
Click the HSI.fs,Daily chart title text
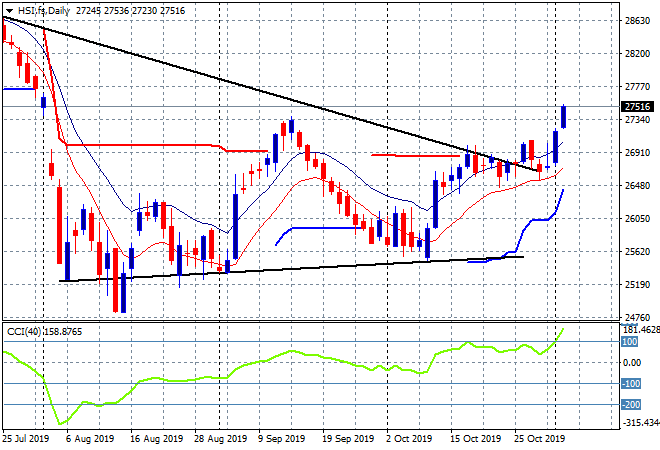[44, 11]
